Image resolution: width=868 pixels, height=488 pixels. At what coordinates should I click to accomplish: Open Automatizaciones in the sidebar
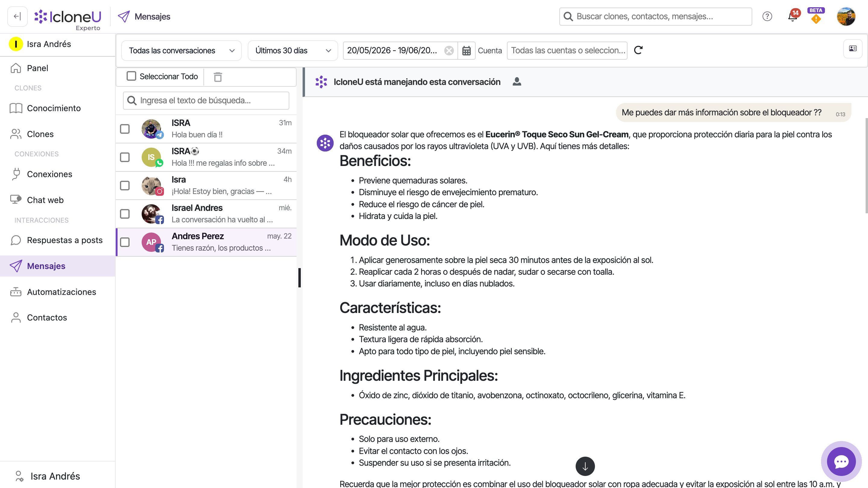[x=58, y=292]
